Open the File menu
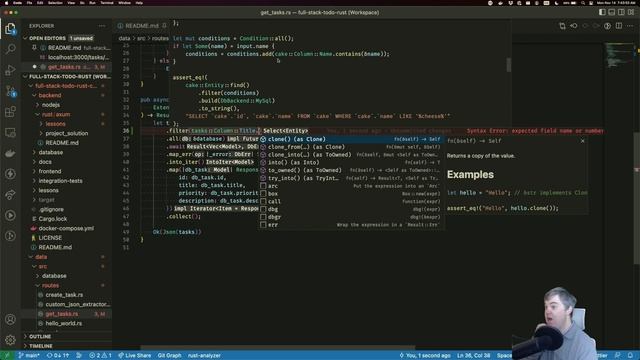The width and height of the screenshot is (640, 360). click(29, 3)
